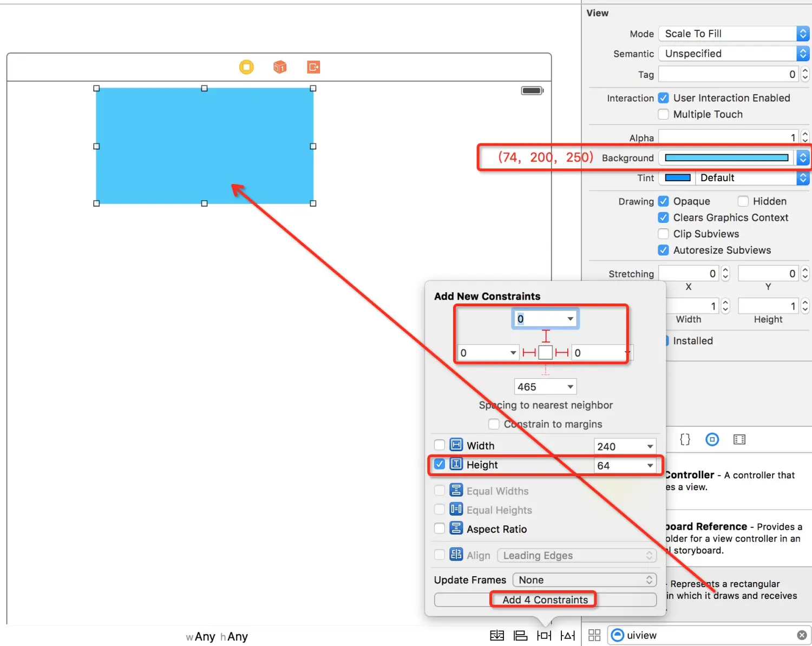Screen dimensions: 812x646
Task: Enable the Hidden checkbox
Action: (743, 201)
